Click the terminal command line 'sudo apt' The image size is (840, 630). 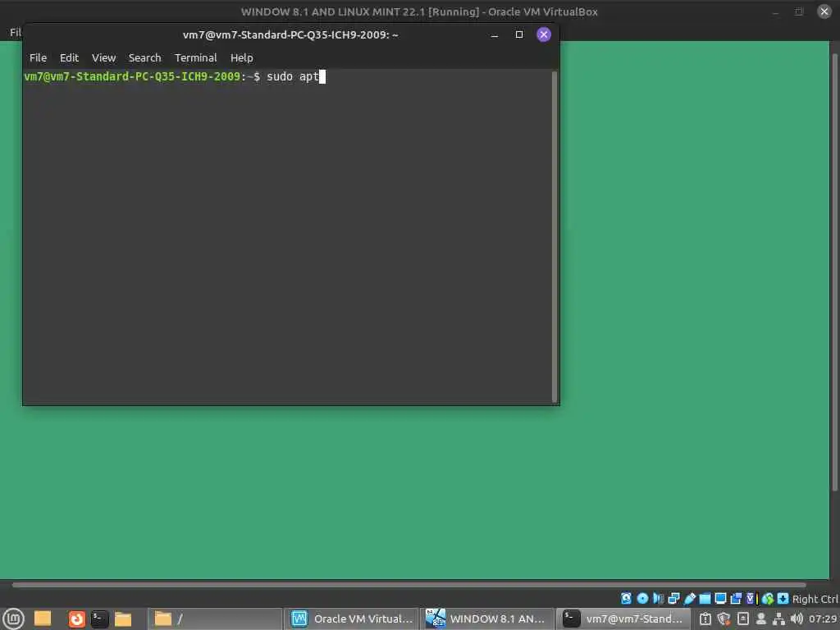click(x=293, y=76)
